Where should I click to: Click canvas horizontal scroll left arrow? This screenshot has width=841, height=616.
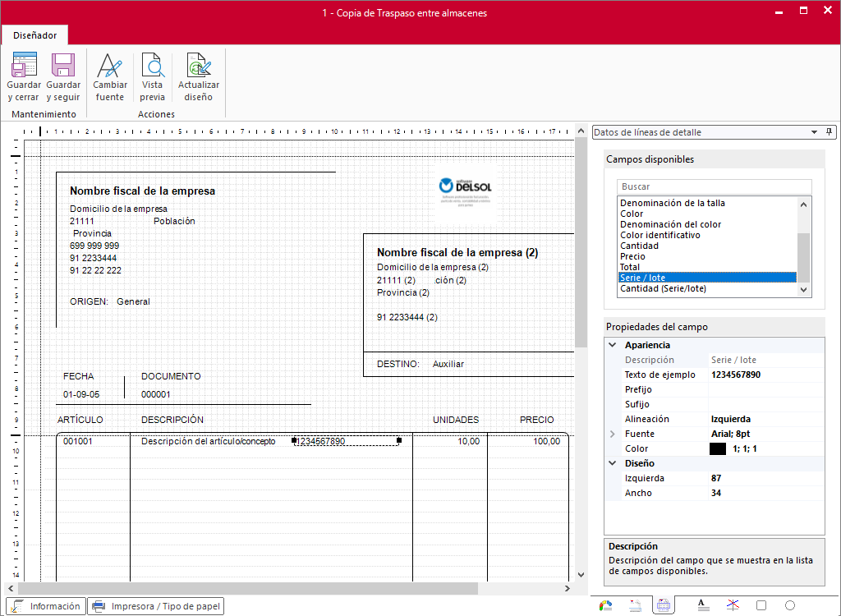[11, 589]
